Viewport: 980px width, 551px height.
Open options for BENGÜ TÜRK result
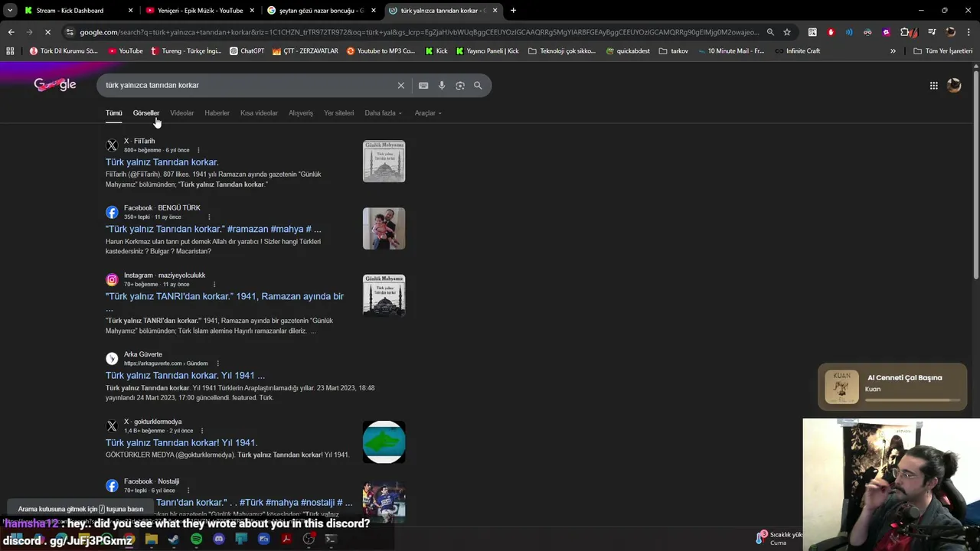click(209, 217)
